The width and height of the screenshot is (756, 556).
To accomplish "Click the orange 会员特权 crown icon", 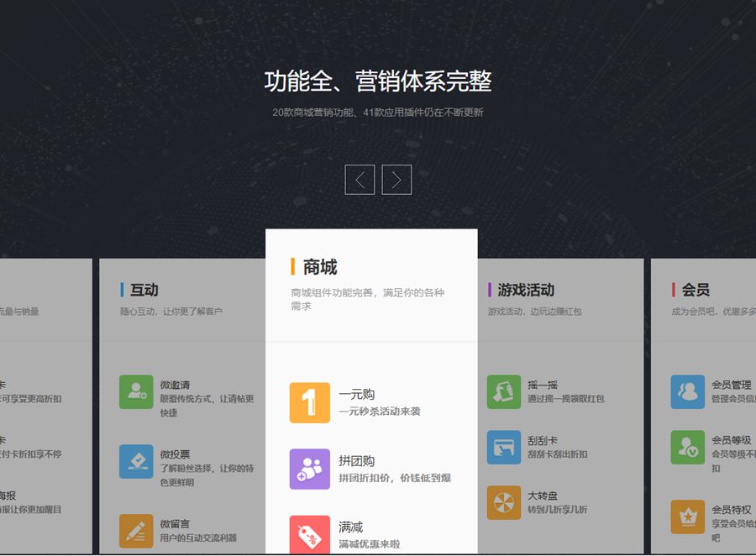I will tap(687, 516).
